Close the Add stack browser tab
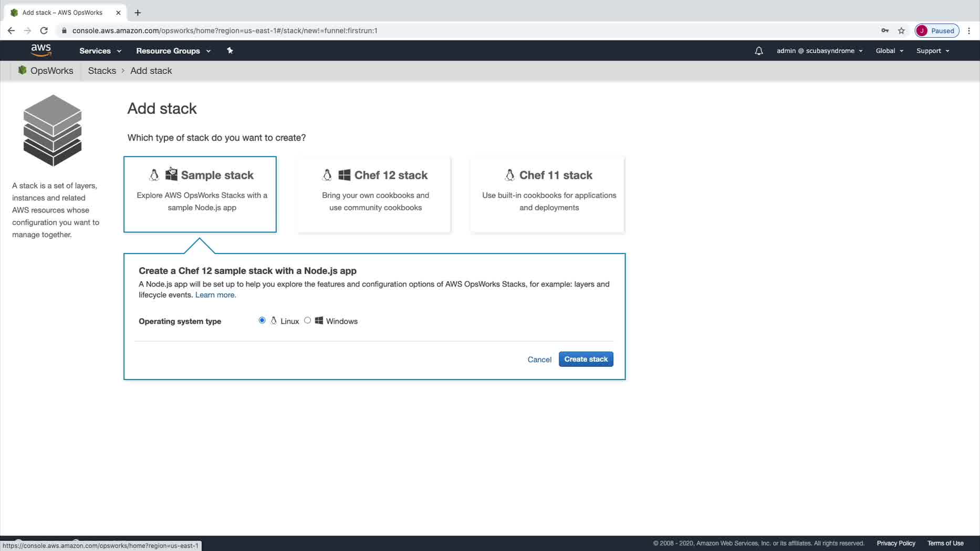Screen dimensions: 980x551 (x=118, y=13)
